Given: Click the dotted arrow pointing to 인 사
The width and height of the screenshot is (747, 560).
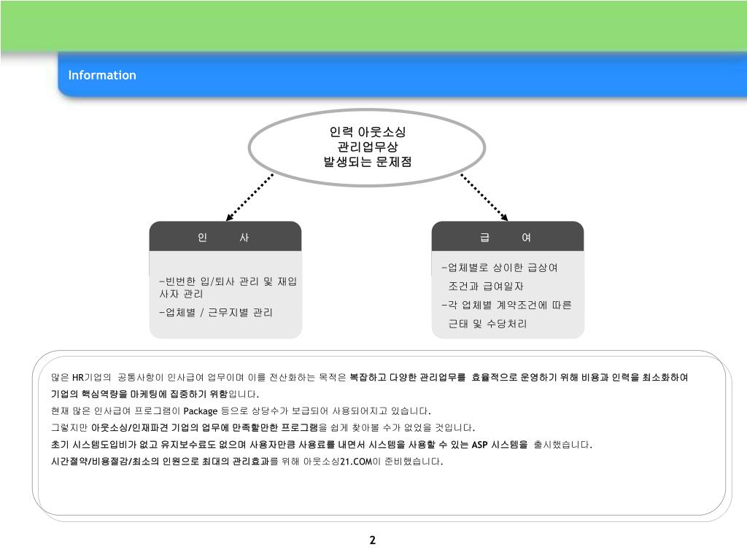Looking at the screenshot, I should coord(249,197).
